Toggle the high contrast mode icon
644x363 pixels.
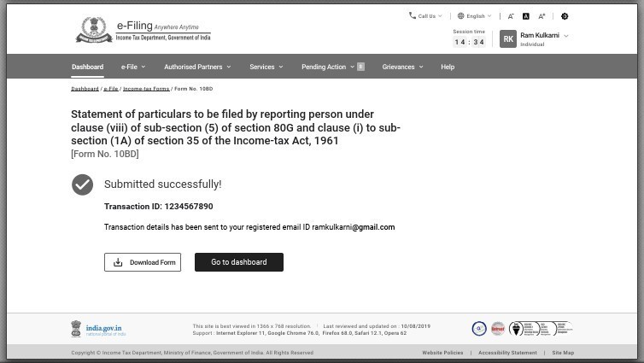point(565,16)
